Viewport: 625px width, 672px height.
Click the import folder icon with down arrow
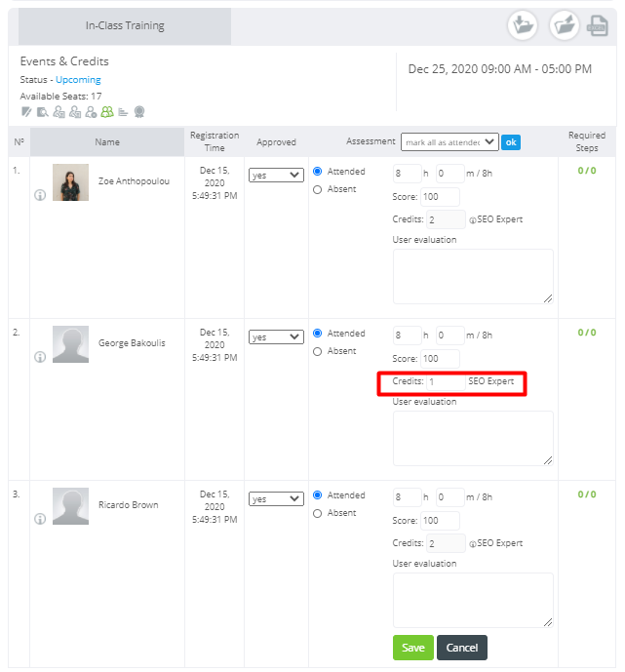pyautogui.click(x=523, y=26)
